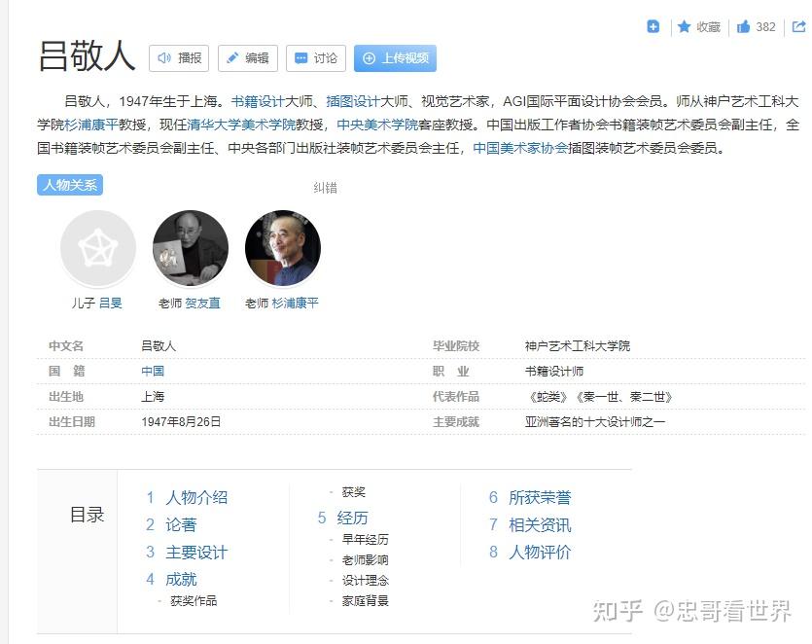The width and height of the screenshot is (812, 644).
Task: Click the blue plus add icon
Action: (x=653, y=26)
